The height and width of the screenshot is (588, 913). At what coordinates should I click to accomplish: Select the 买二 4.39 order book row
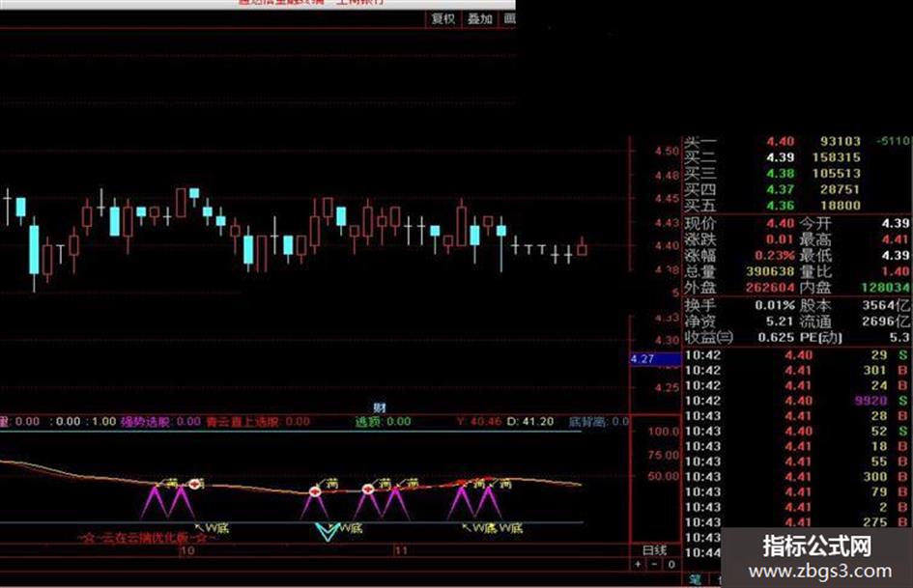click(x=773, y=157)
